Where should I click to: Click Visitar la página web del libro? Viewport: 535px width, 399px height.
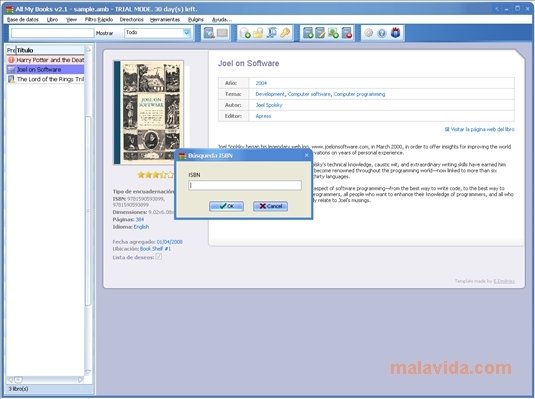tap(479, 129)
